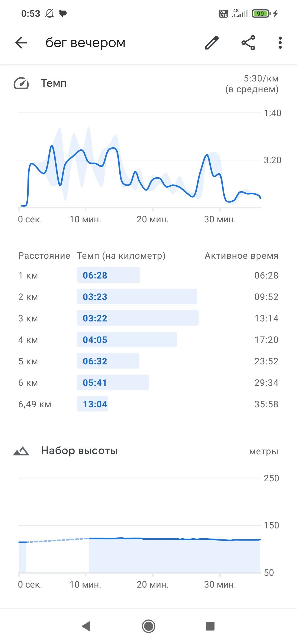297x644 pixels.
Task: Tap the Android recent apps square
Action: coord(210,626)
